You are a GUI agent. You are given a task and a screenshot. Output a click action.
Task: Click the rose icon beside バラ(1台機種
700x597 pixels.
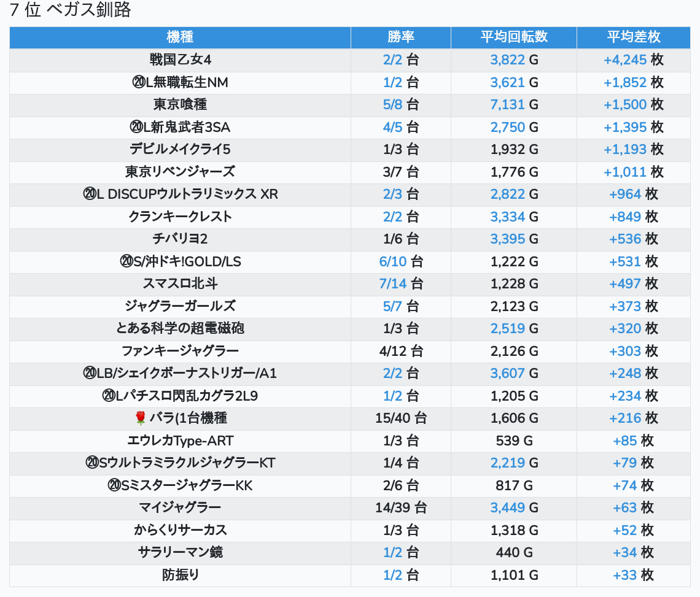140,418
